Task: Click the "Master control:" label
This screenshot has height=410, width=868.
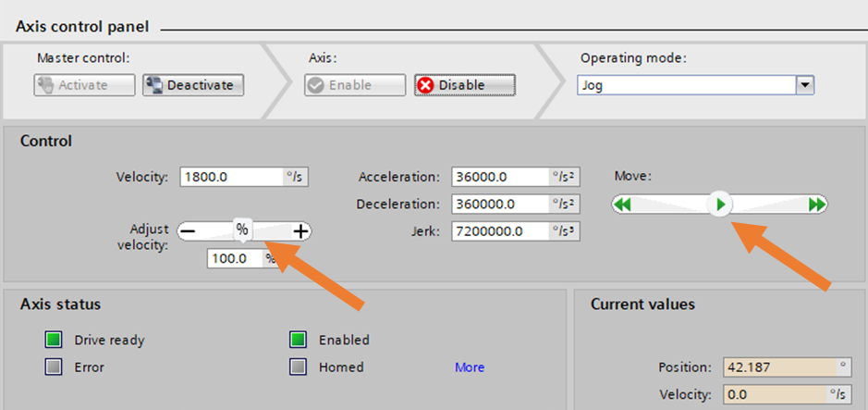Action: [83, 57]
